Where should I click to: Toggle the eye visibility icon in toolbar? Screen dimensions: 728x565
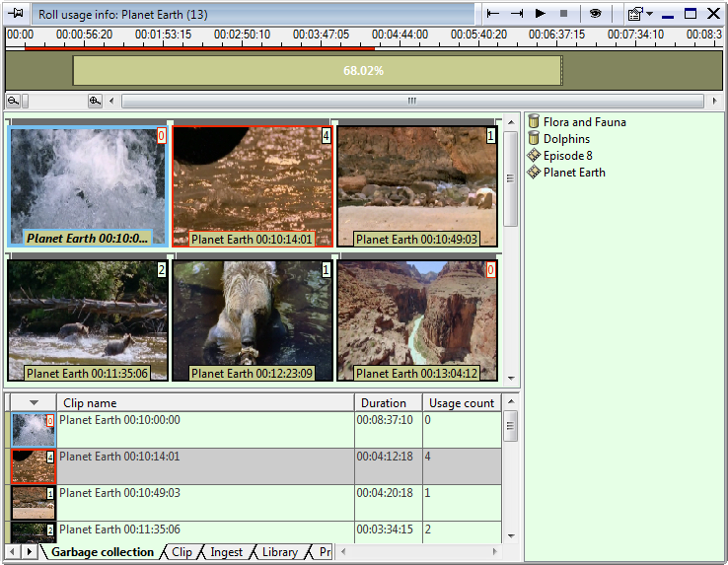point(595,14)
